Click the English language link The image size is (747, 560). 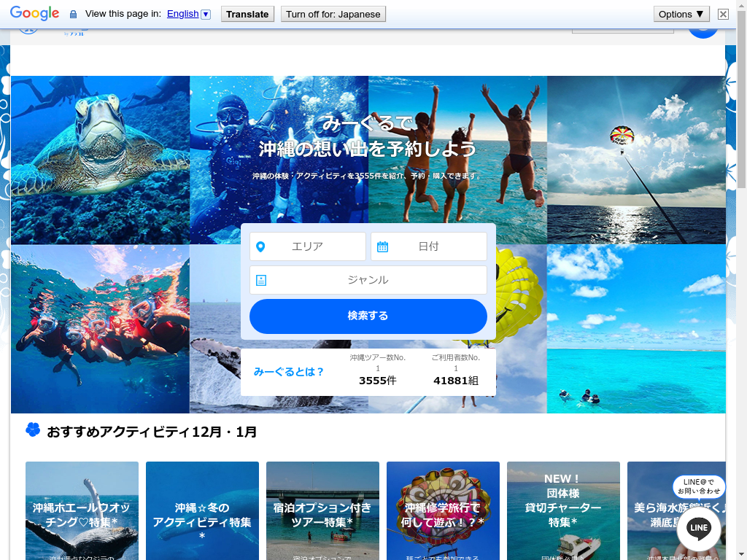[182, 14]
